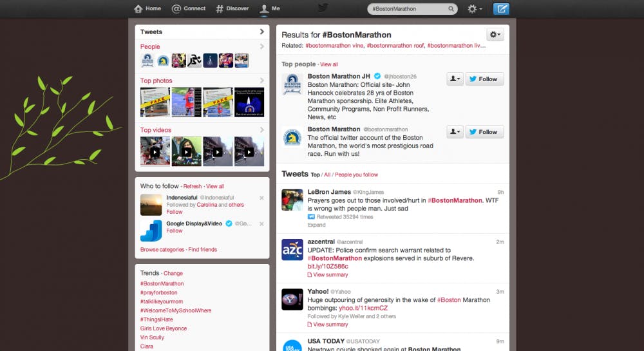Click the Google Display&Video avatar

coord(151,230)
